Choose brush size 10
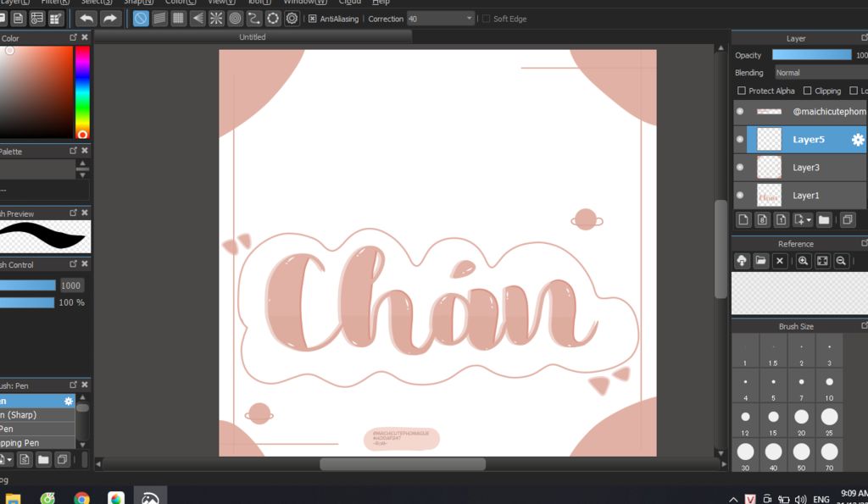 point(829,385)
